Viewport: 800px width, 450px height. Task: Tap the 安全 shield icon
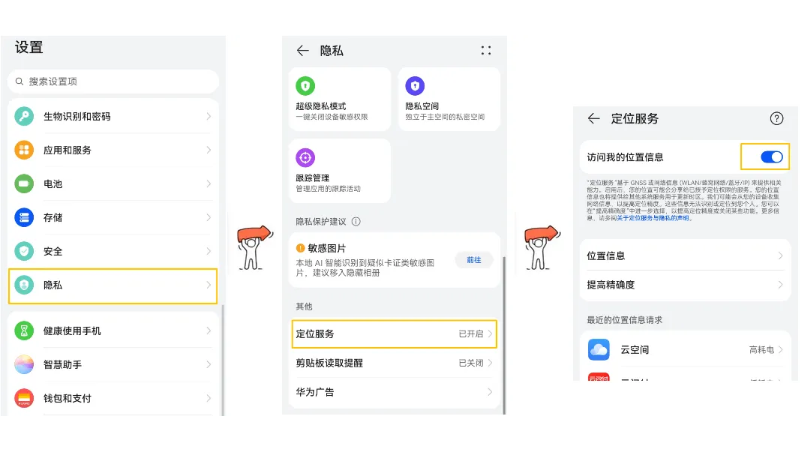click(x=24, y=251)
